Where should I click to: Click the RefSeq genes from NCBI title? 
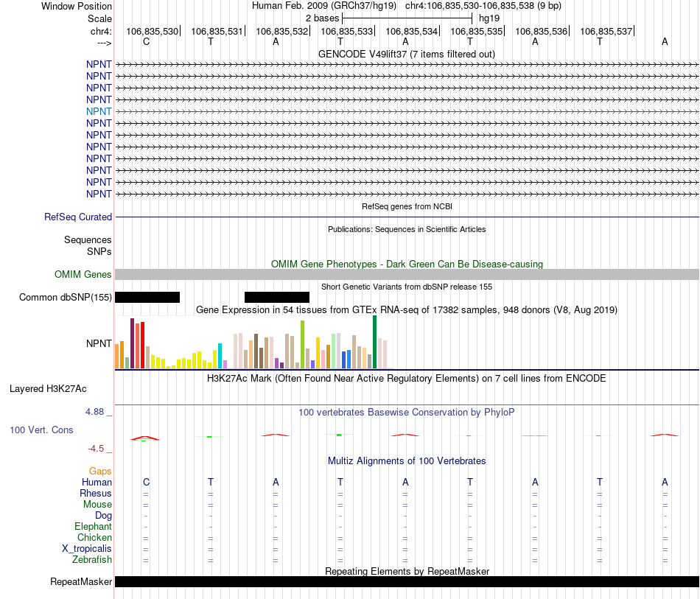tap(407, 206)
